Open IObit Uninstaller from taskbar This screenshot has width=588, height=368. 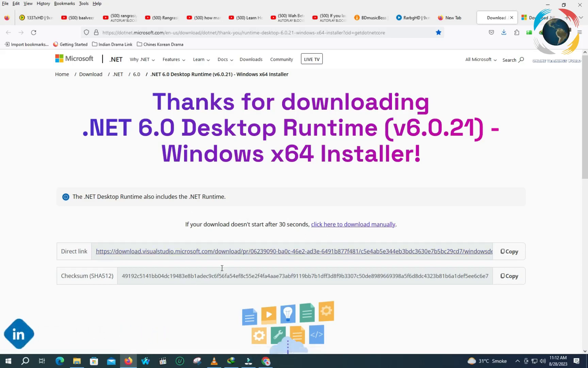tap(180, 361)
